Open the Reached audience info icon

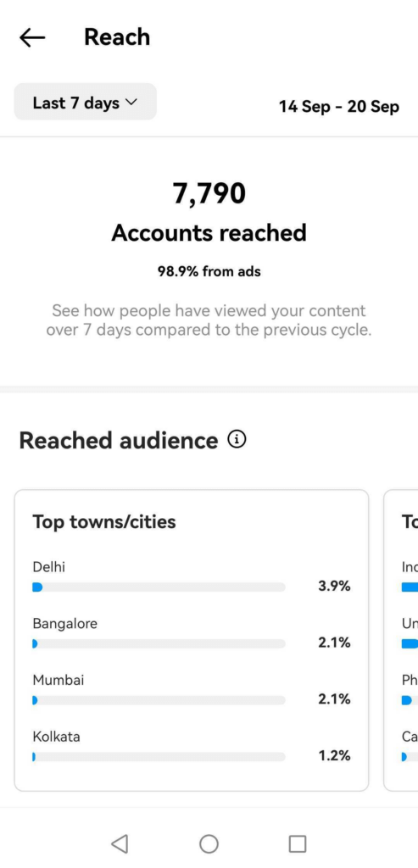pos(237,440)
